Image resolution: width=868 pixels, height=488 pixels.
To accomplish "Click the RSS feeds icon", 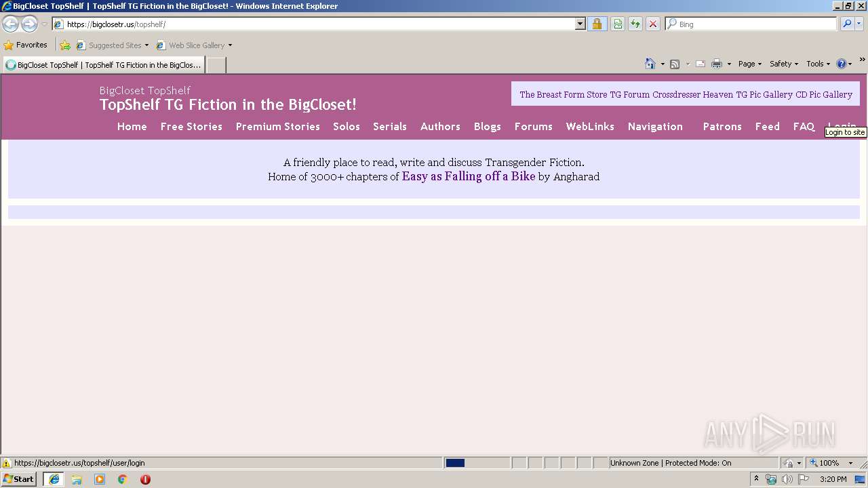I will click(675, 64).
